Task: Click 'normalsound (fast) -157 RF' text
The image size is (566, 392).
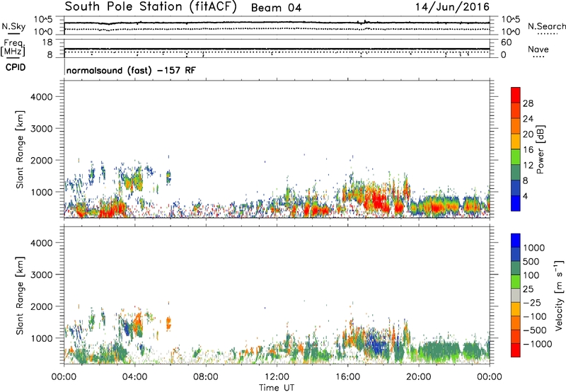Action: (131, 70)
